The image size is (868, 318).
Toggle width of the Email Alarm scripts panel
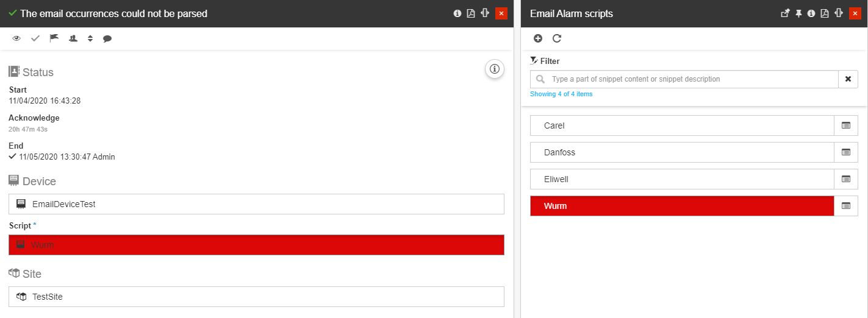pyautogui.click(x=839, y=13)
